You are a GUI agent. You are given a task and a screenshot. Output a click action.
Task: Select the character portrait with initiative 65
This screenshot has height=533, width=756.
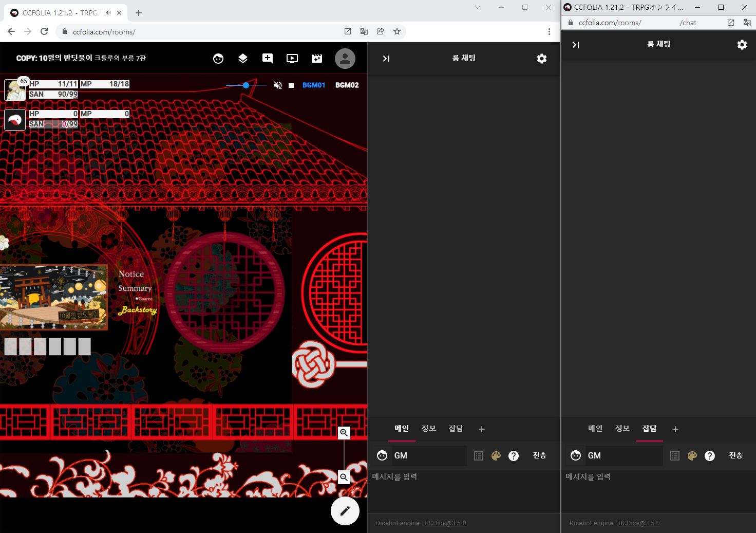click(x=15, y=90)
